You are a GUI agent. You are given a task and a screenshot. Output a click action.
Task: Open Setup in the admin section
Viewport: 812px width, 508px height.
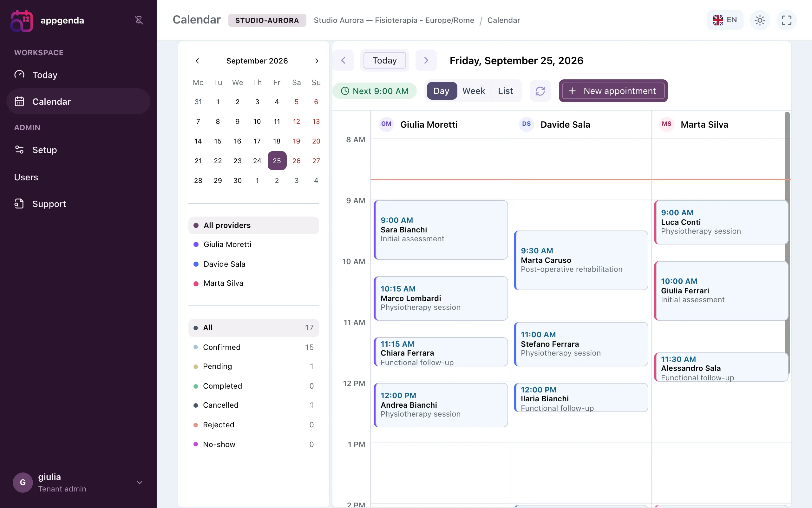pyautogui.click(x=78, y=150)
